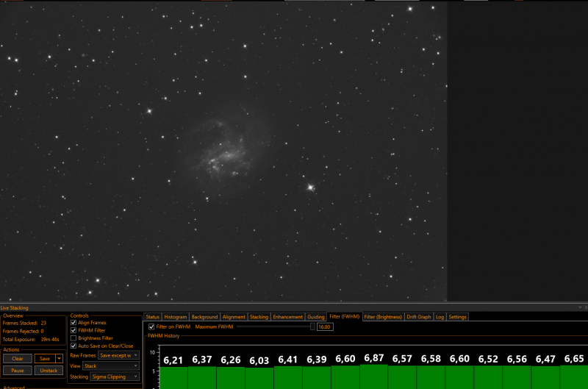Uncheck Filter on FWHM option
This screenshot has width=588, height=389.
click(x=151, y=326)
